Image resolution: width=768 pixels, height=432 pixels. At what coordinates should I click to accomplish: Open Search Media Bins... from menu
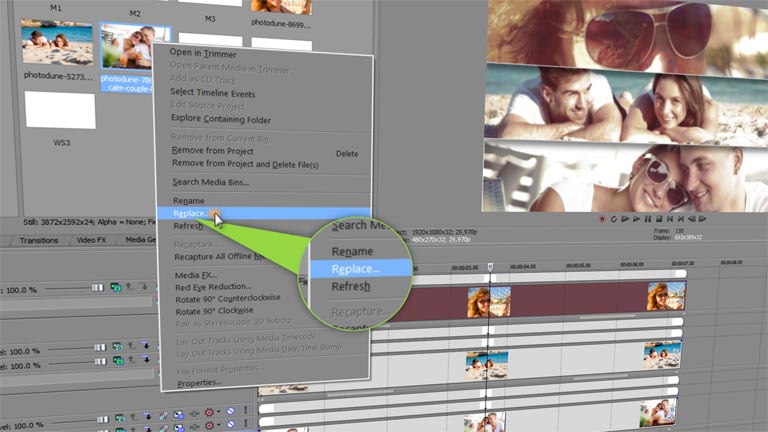pyautogui.click(x=211, y=182)
